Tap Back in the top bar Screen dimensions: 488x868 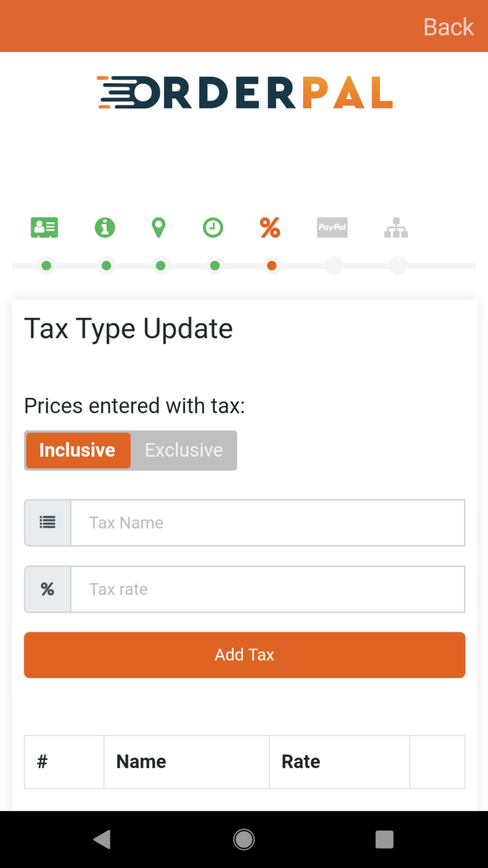(448, 27)
